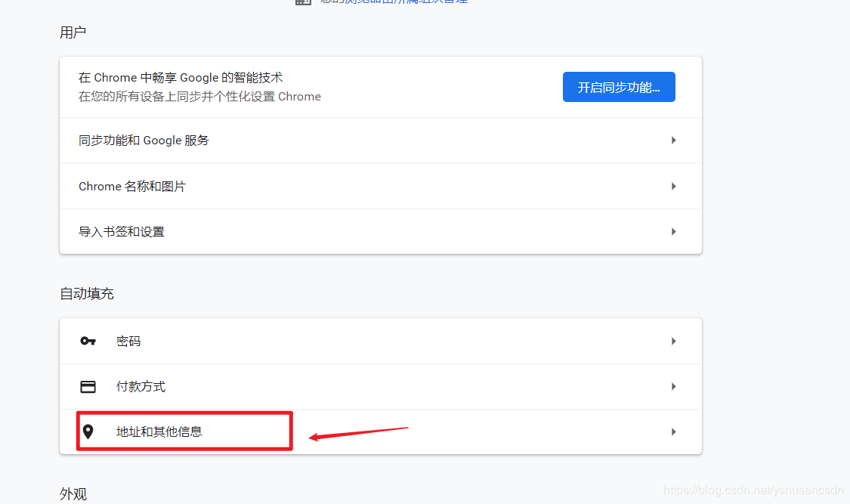The width and height of the screenshot is (850, 504).
Task: Select the 同步功能和 Google 服务 label
Action: [144, 141]
